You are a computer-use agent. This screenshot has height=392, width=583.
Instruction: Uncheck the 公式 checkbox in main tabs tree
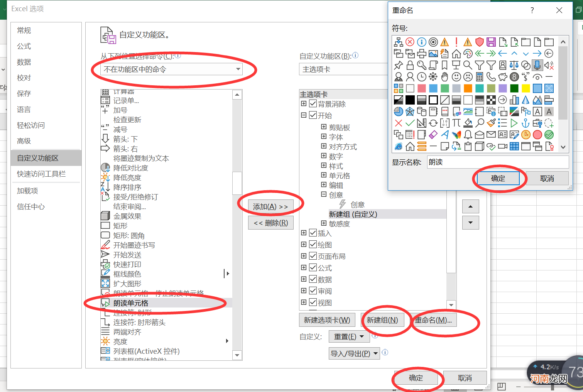[x=313, y=268]
